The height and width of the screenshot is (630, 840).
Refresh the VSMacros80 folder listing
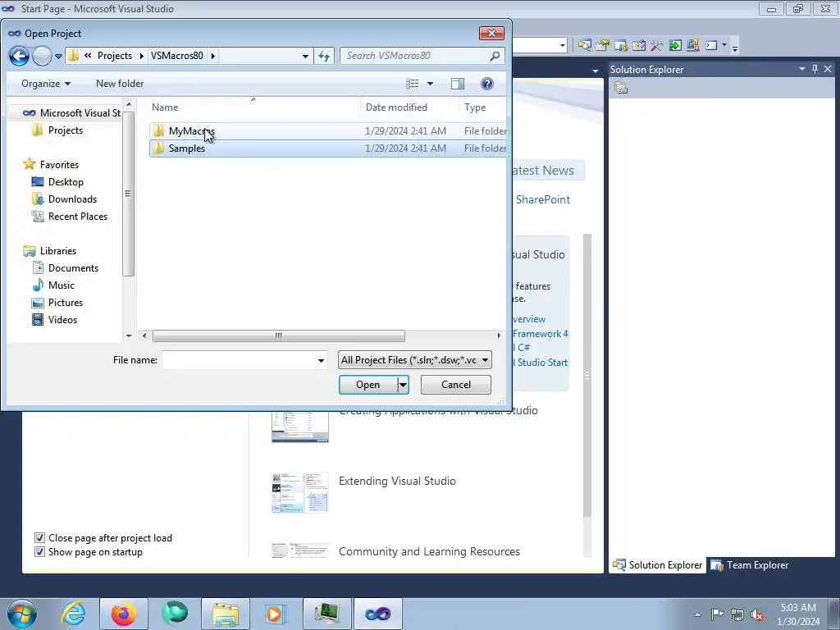(x=325, y=56)
